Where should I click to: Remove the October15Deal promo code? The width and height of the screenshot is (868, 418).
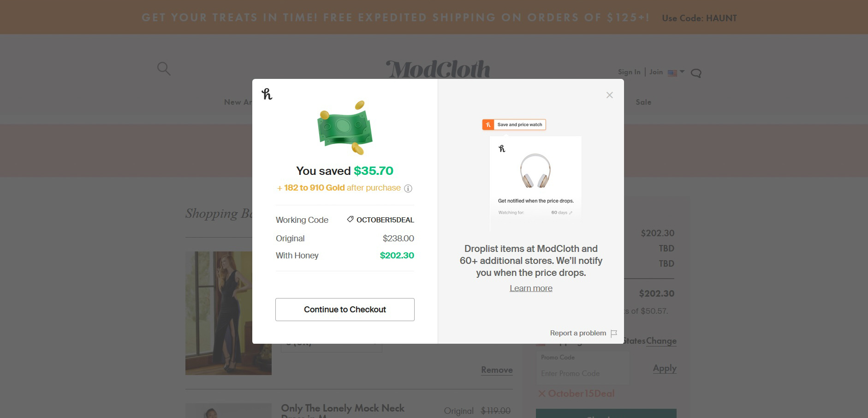[x=542, y=394]
